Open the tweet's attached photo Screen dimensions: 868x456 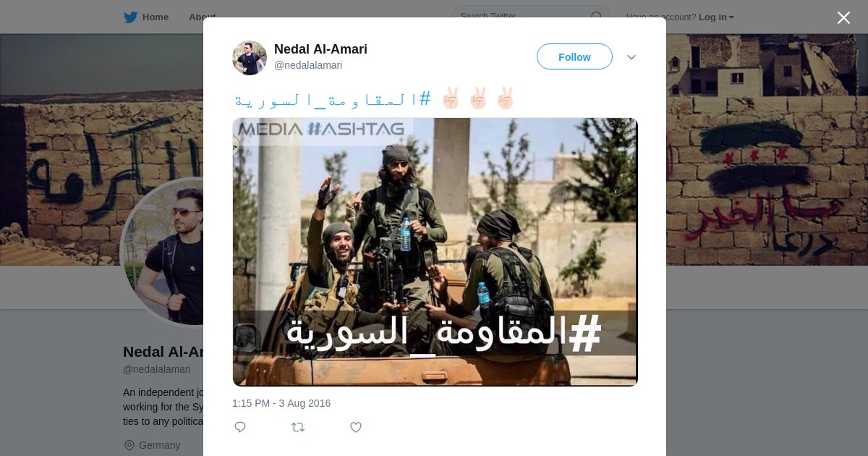tap(435, 252)
